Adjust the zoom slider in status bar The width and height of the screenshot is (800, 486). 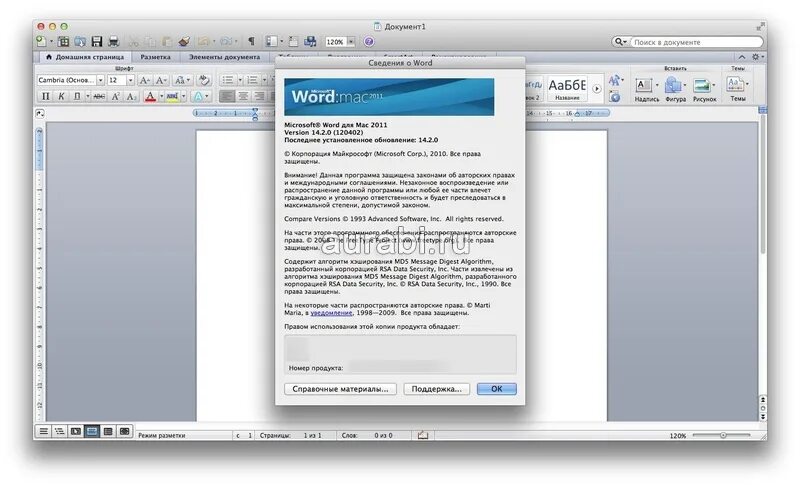tap(721, 435)
